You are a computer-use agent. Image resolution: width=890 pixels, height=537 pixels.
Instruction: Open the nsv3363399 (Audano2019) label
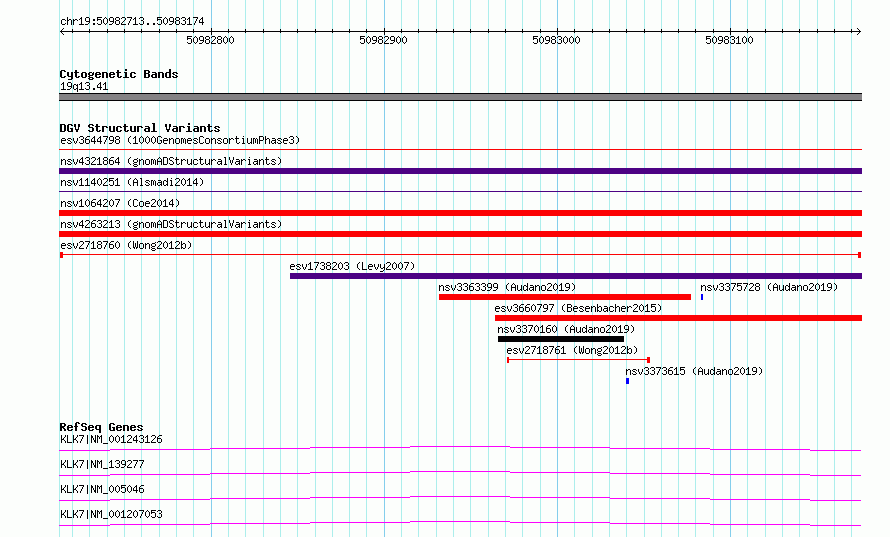(507, 287)
